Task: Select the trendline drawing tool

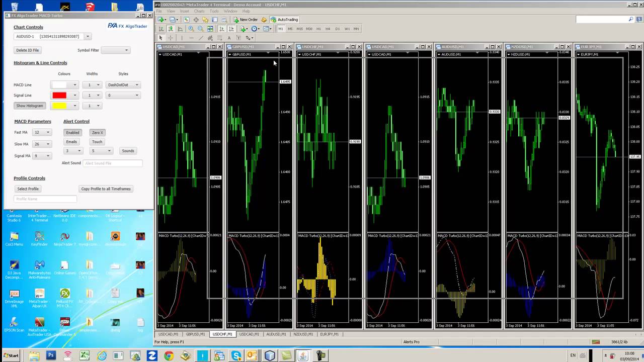Action: (x=201, y=38)
